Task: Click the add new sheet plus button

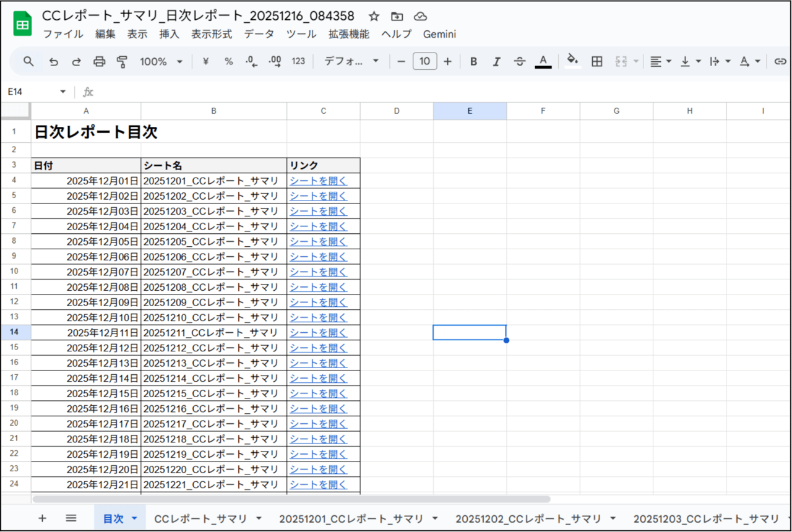Action: pyautogui.click(x=42, y=518)
